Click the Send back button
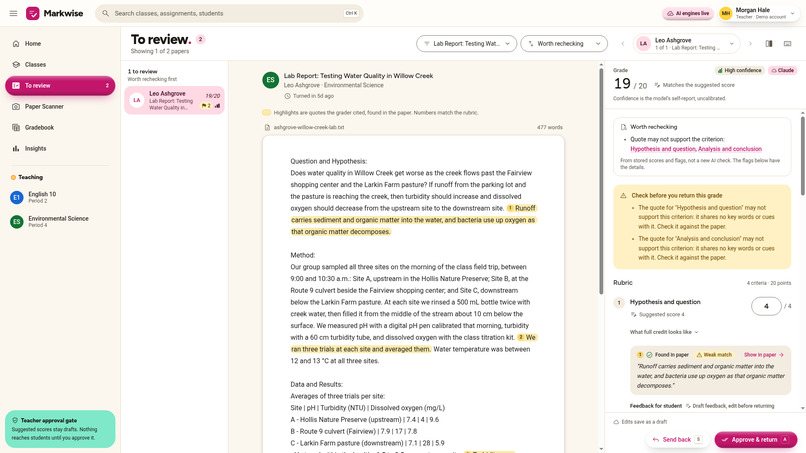Viewport: 806px width, 453px height. tap(676, 440)
